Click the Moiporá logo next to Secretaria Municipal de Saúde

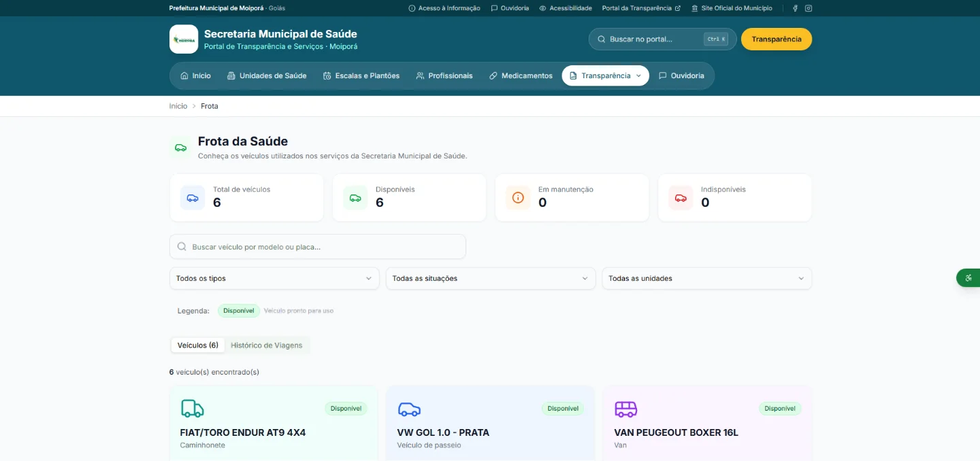coord(184,39)
